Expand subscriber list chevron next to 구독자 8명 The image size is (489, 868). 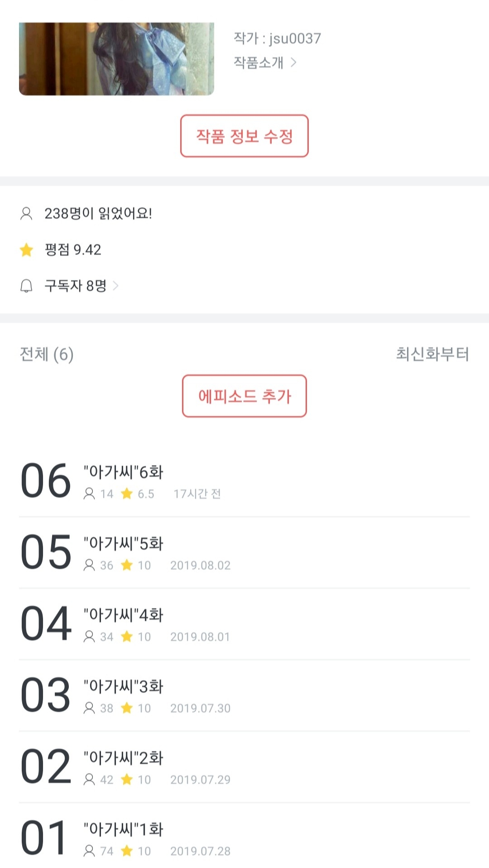[x=116, y=286]
